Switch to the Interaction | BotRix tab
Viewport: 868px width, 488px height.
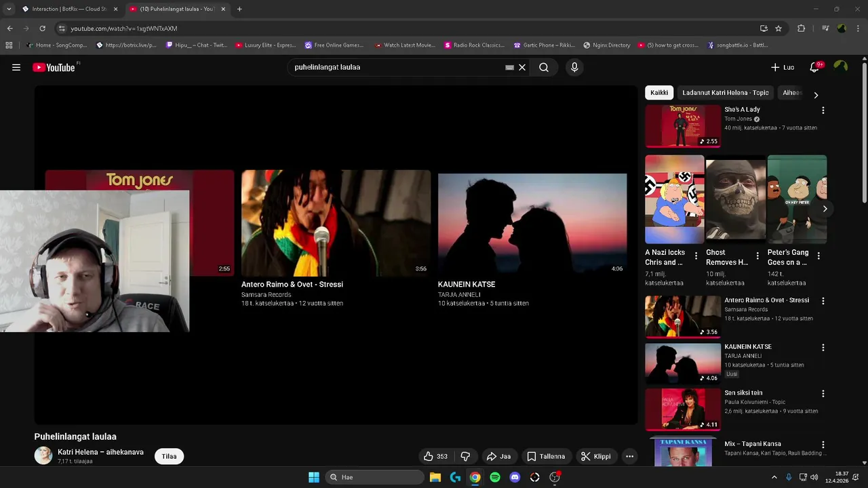click(x=69, y=9)
